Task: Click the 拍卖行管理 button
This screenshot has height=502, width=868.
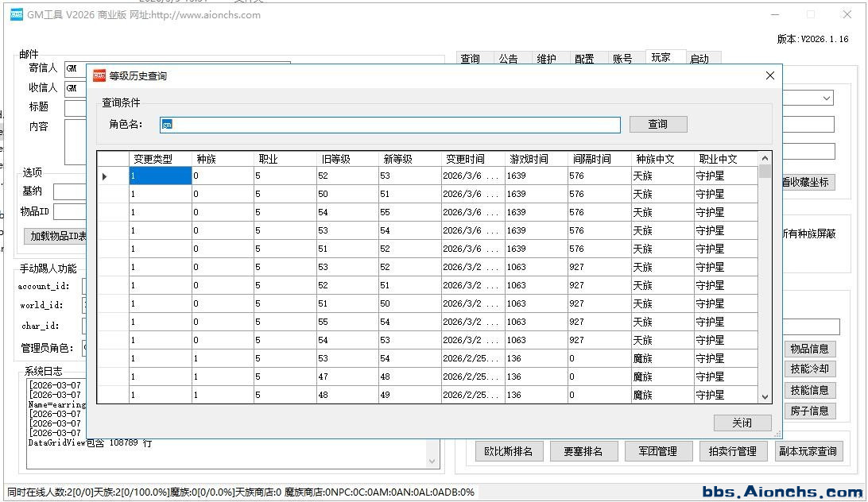Action: (732, 451)
